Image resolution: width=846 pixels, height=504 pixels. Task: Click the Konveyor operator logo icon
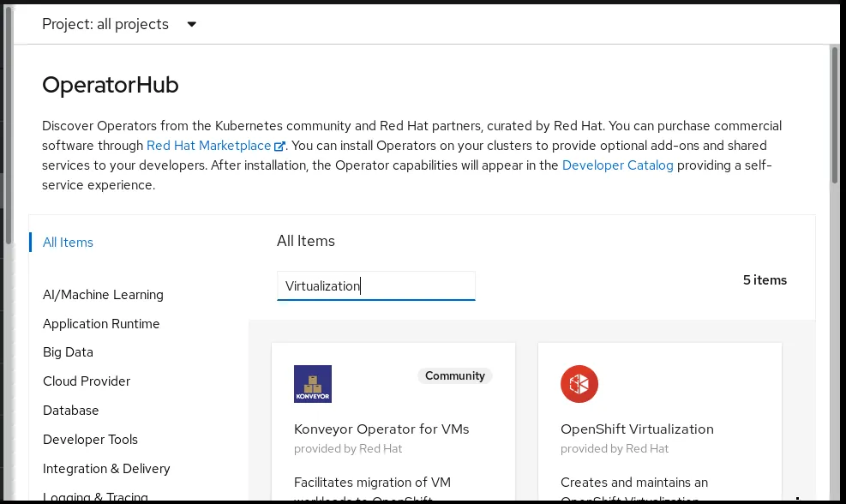(x=312, y=384)
